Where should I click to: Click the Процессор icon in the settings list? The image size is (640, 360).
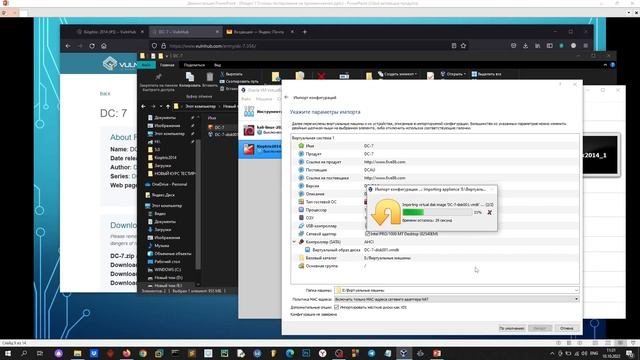pos(301,210)
